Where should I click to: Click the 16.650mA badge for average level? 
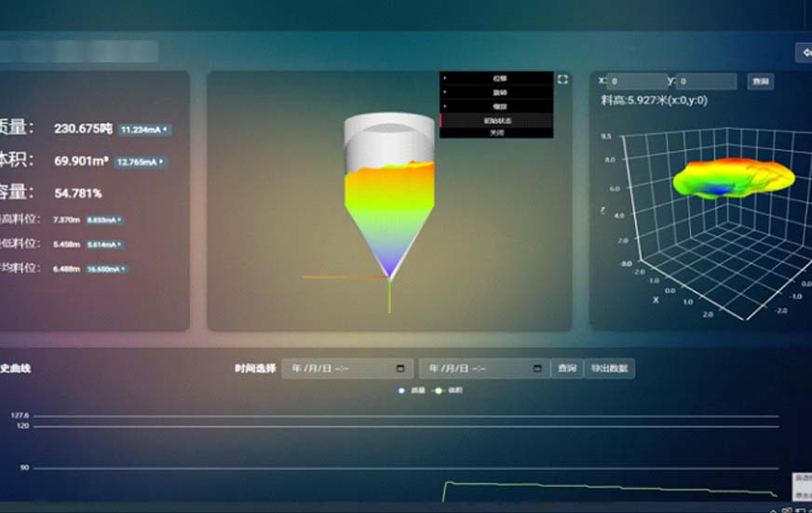tap(105, 269)
